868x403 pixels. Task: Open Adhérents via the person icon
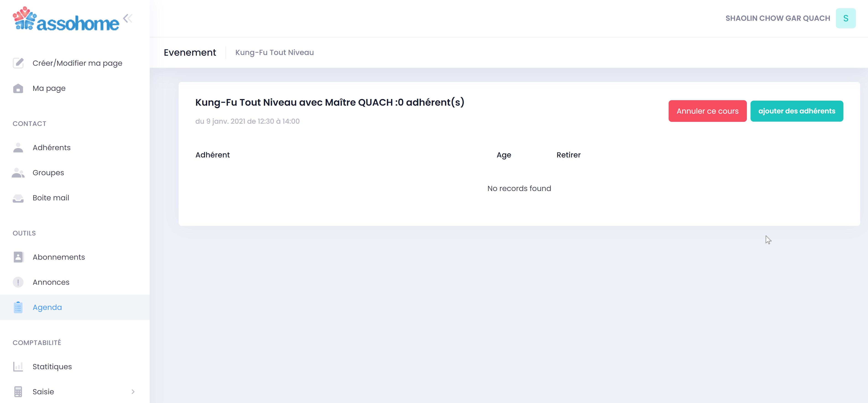(x=18, y=147)
